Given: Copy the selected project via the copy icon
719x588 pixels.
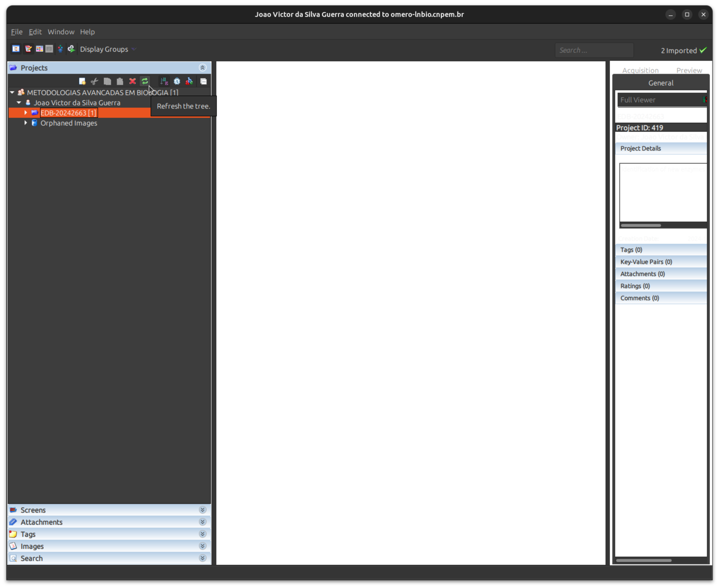Looking at the screenshot, I should point(107,81).
